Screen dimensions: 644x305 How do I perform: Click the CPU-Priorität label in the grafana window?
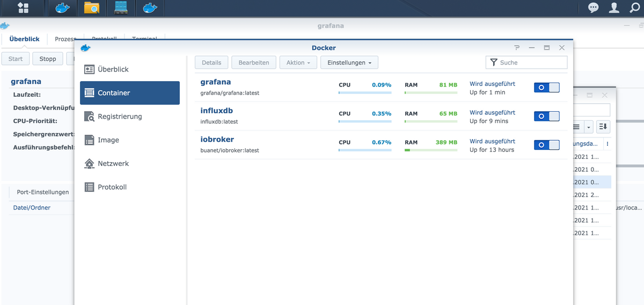(35, 121)
